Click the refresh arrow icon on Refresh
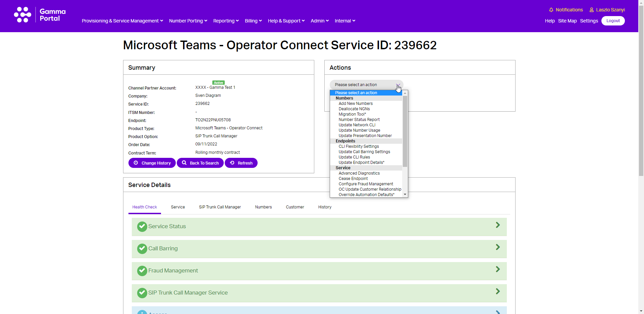This screenshot has height=314, width=644. tap(232, 163)
